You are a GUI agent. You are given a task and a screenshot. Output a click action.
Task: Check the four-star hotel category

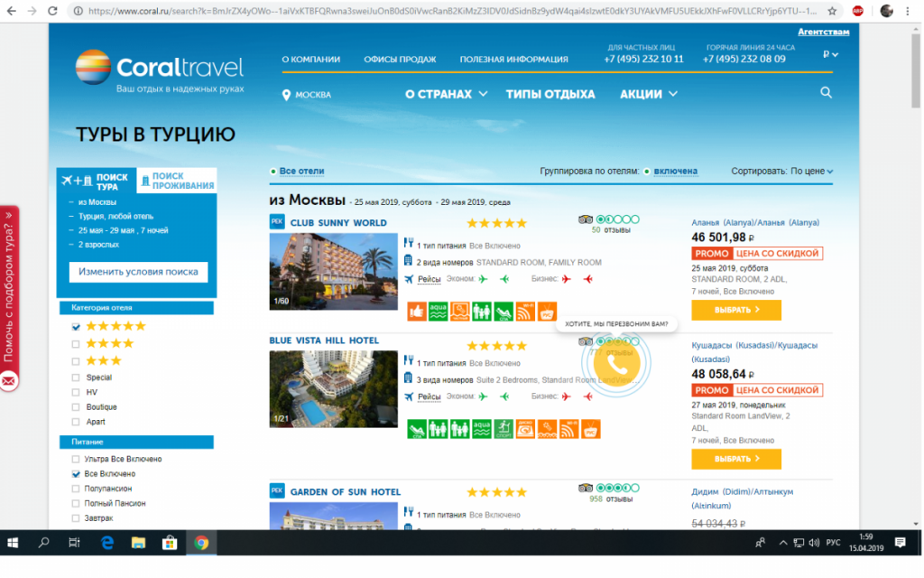coord(76,344)
